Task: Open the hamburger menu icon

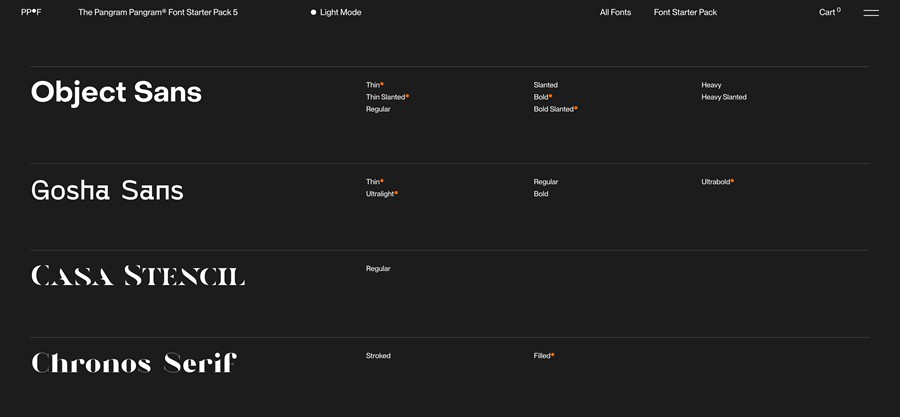Action: point(871,13)
